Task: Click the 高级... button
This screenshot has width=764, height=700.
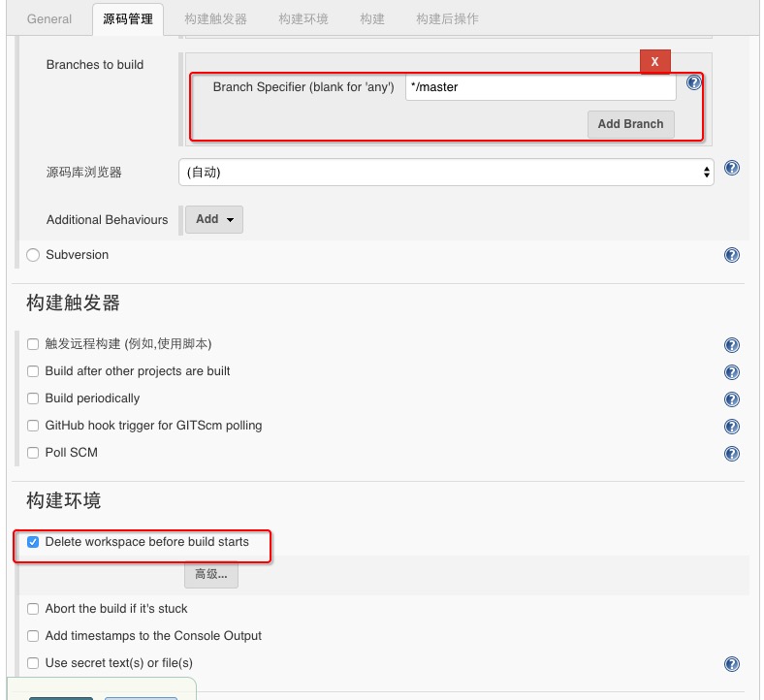Action: 211,574
